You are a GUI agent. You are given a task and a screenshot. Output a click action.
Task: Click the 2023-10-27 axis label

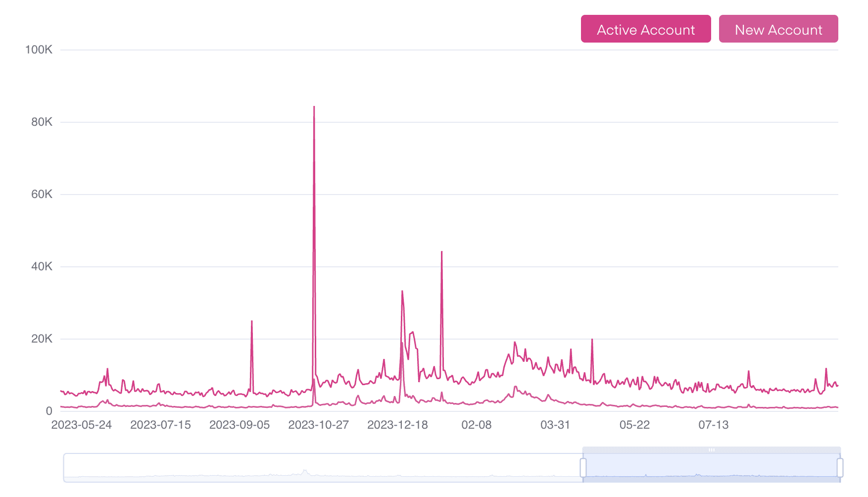point(319,425)
